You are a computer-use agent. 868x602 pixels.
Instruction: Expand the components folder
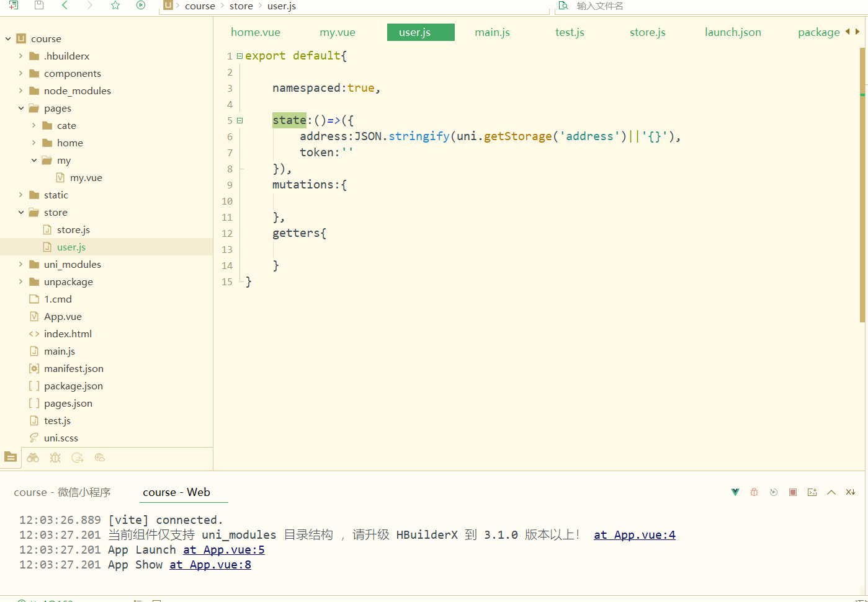tap(20, 73)
